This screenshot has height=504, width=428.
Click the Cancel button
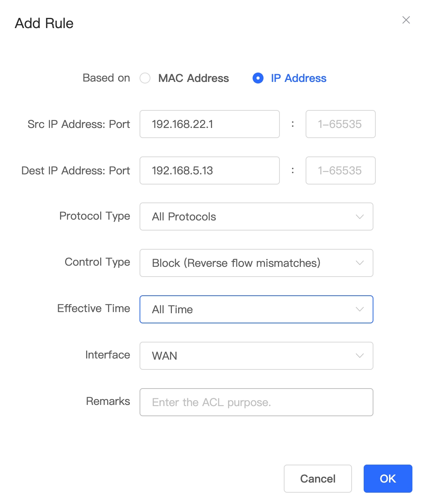318,479
